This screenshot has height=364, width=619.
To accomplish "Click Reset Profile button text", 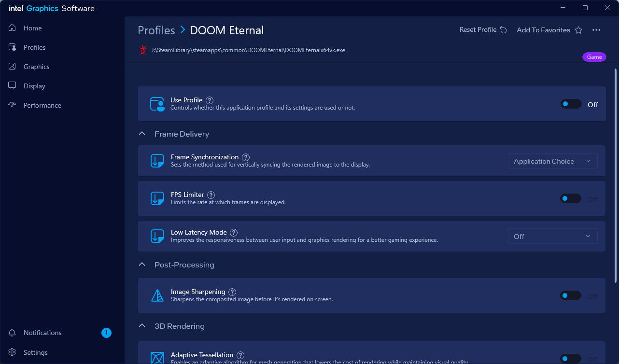I will 478,30.
